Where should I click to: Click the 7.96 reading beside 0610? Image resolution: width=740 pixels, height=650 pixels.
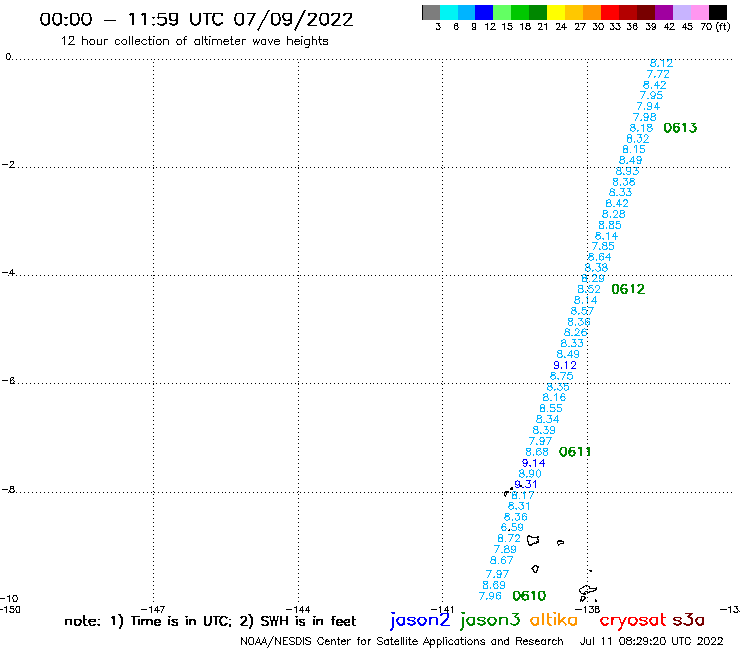(490, 596)
